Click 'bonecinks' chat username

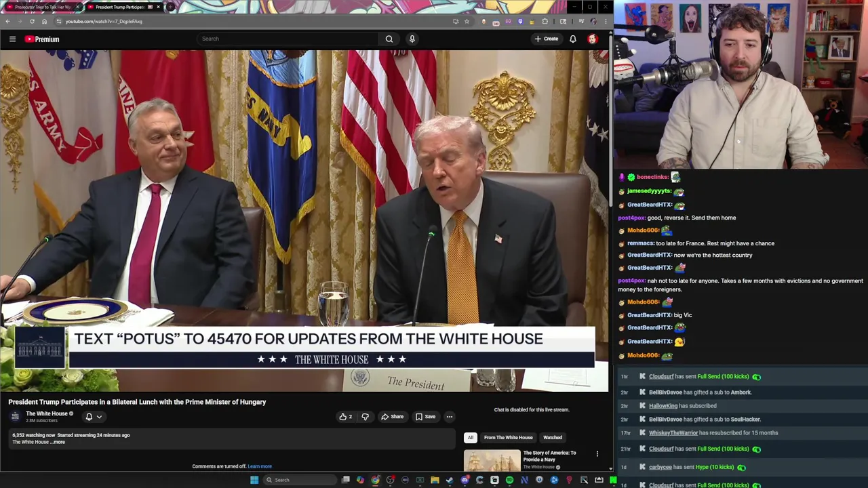click(x=653, y=177)
